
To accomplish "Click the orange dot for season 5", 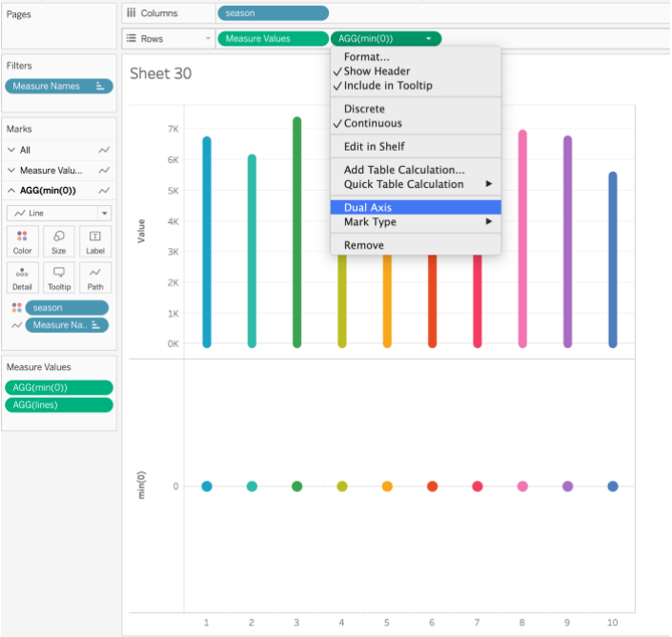I will click(x=387, y=486).
